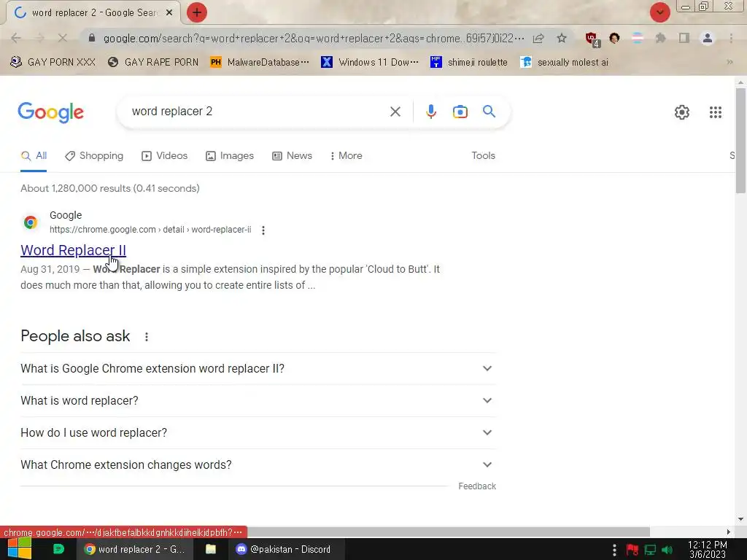The width and height of the screenshot is (747, 560).
Task: Select the All search tab
Action: click(x=34, y=156)
